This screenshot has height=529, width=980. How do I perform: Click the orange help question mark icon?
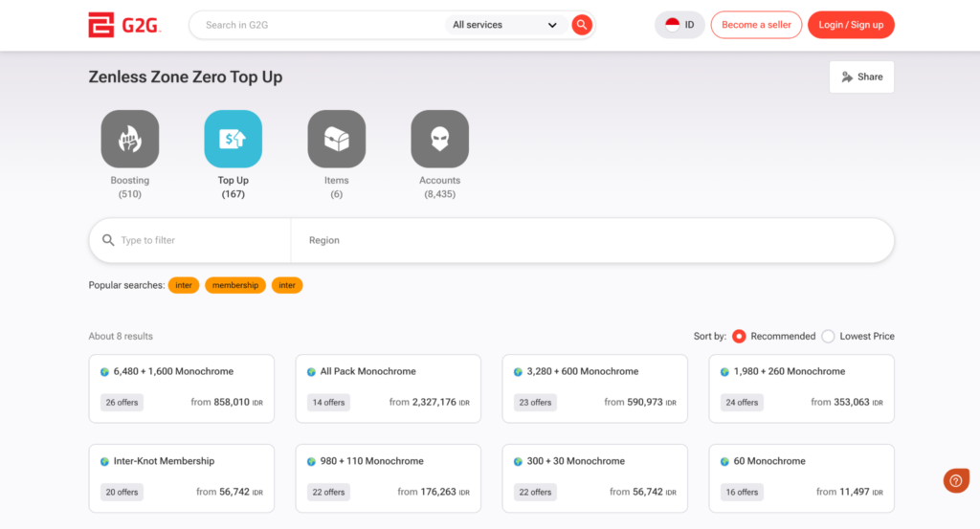click(956, 481)
